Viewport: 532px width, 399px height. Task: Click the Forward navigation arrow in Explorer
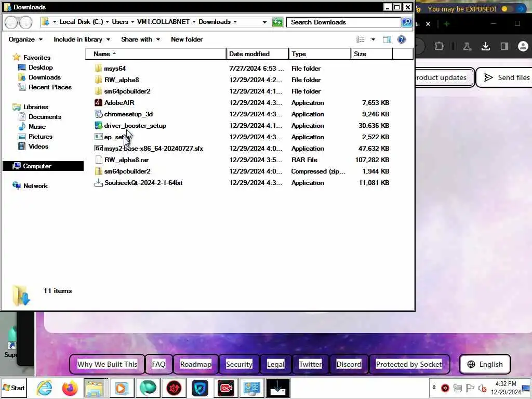pyautogui.click(x=25, y=22)
